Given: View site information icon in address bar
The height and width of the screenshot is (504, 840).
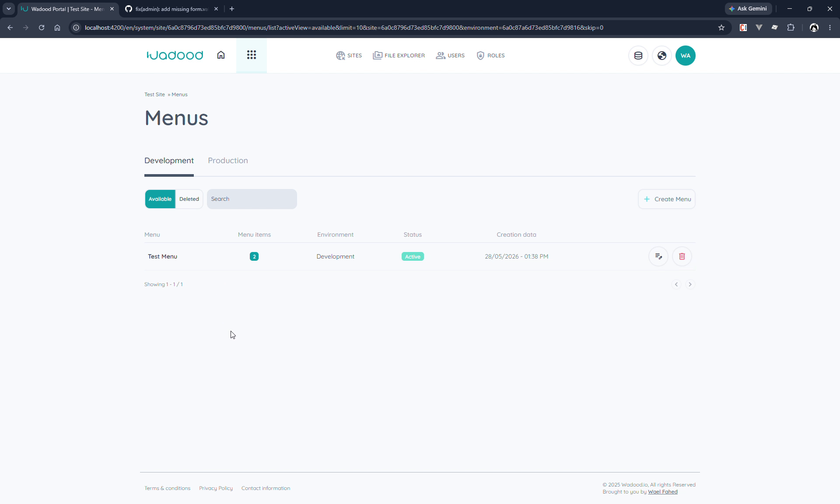Looking at the screenshot, I should 76,28.
